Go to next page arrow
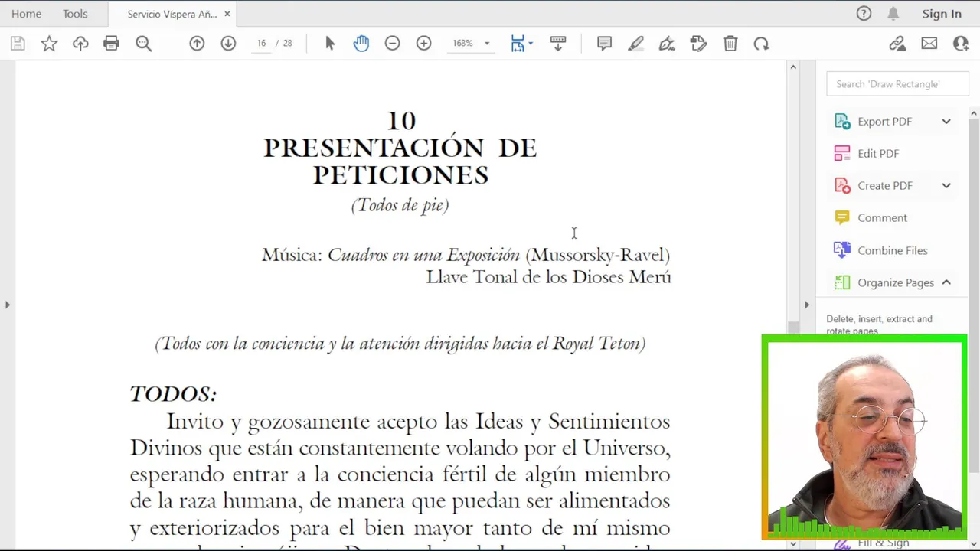 pyautogui.click(x=228, y=44)
